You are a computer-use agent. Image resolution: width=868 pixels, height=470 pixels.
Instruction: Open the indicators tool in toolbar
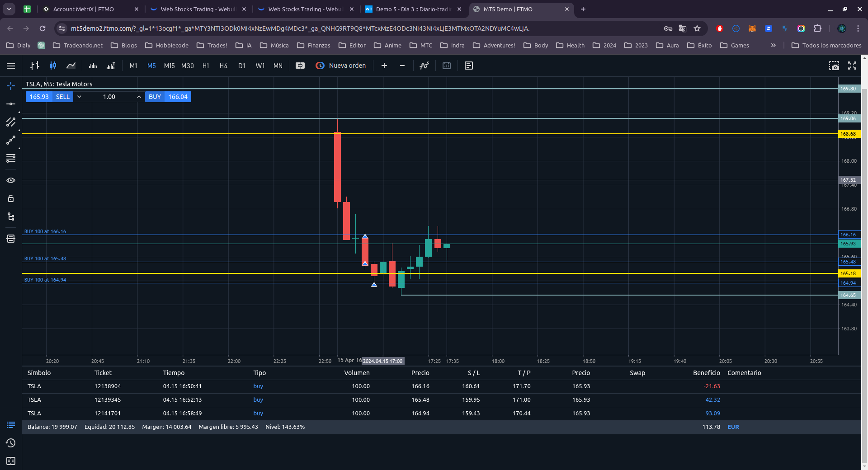coord(424,66)
